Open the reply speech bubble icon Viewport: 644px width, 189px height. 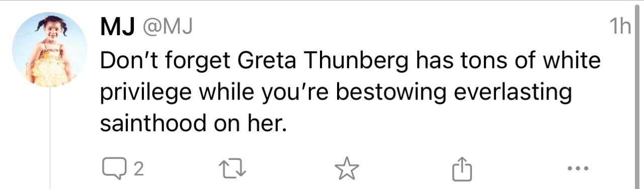pyautogui.click(x=113, y=169)
